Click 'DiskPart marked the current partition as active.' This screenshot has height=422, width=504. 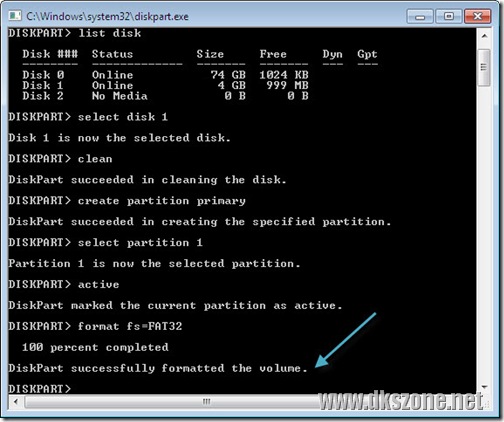[x=176, y=305]
